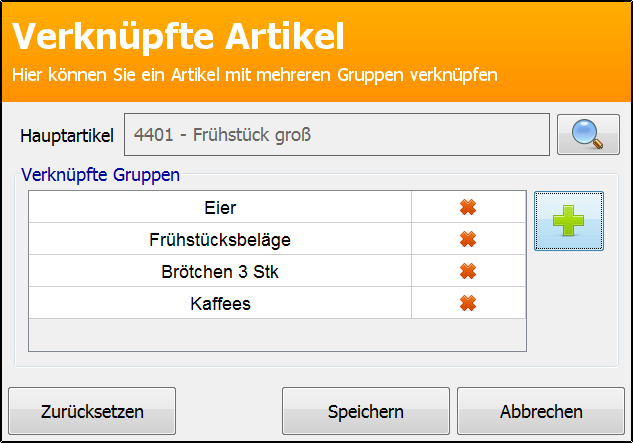The image size is (633, 443).
Task: Remove Brötchen 3 Stk via red X
Action: coord(468,271)
